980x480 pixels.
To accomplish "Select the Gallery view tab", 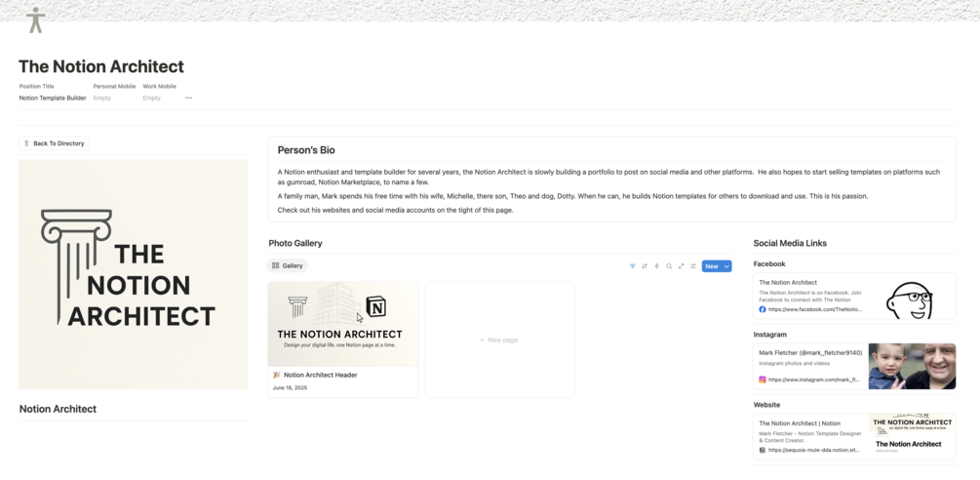I will (x=287, y=265).
